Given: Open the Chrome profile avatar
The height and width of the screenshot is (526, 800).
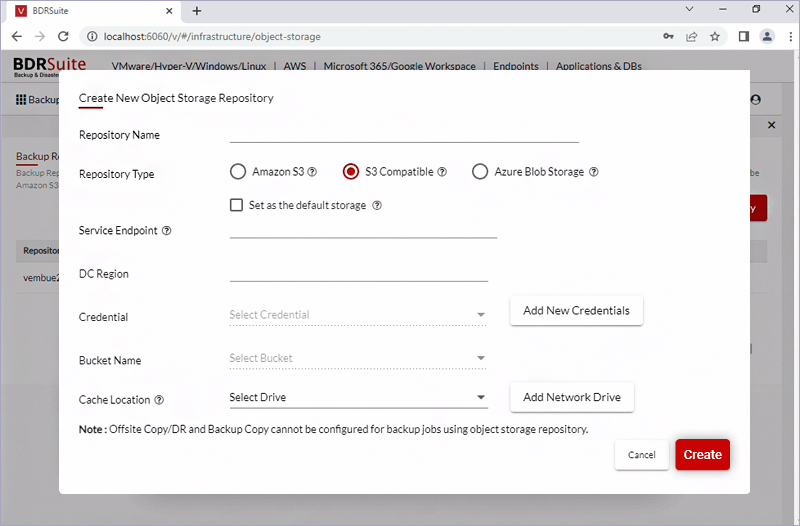Looking at the screenshot, I should [767, 36].
